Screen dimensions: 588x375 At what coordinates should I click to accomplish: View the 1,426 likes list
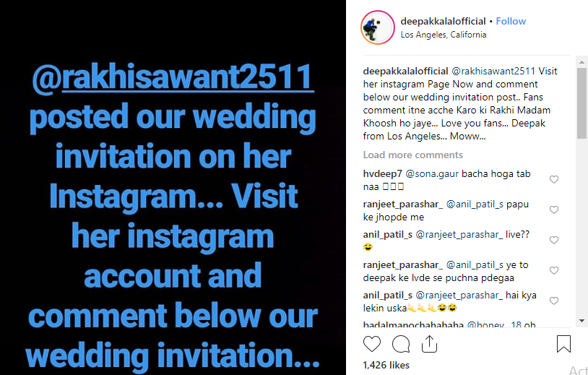pyautogui.click(x=386, y=366)
